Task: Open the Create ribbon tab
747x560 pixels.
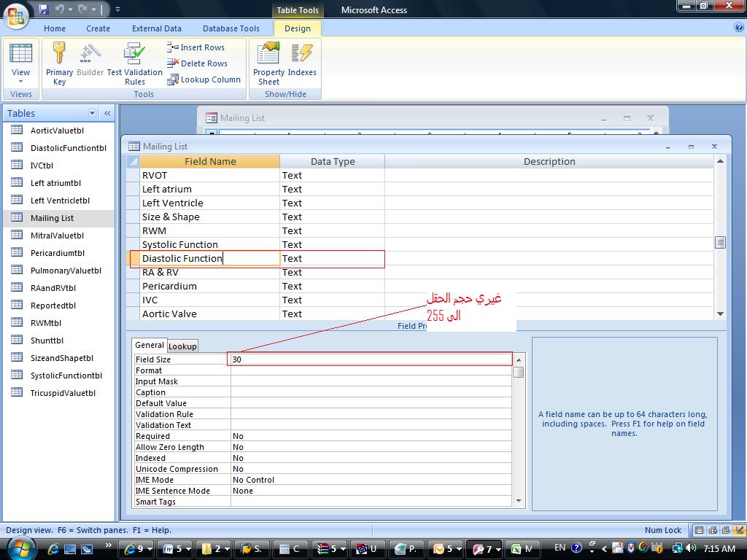Action: (x=98, y=28)
